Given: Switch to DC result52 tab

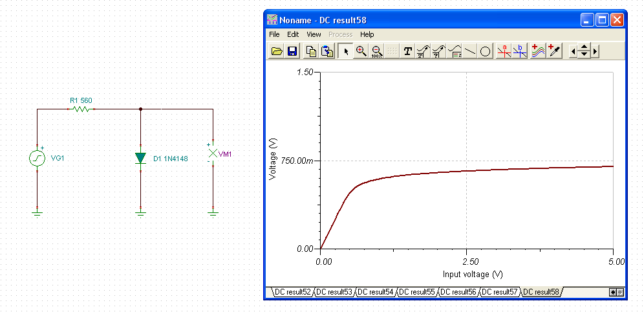Looking at the screenshot, I should pos(292,292).
